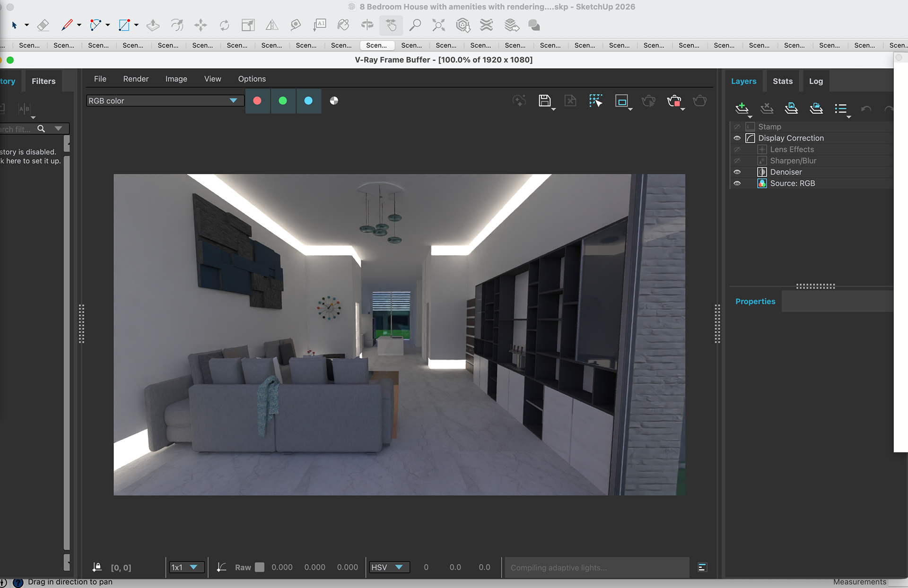Image resolution: width=908 pixels, height=588 pixels.
Task: Switch to the Stats tab
Action: tap(782, 81)
